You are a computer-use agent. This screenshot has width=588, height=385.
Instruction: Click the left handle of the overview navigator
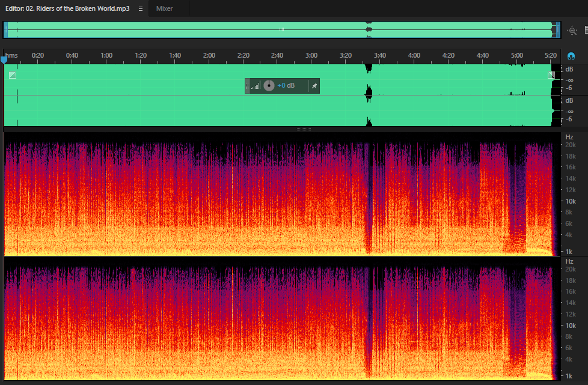coord(5,30)
